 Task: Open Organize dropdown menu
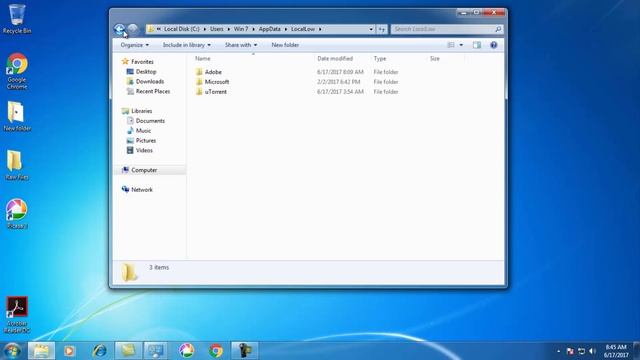point(135,45)
